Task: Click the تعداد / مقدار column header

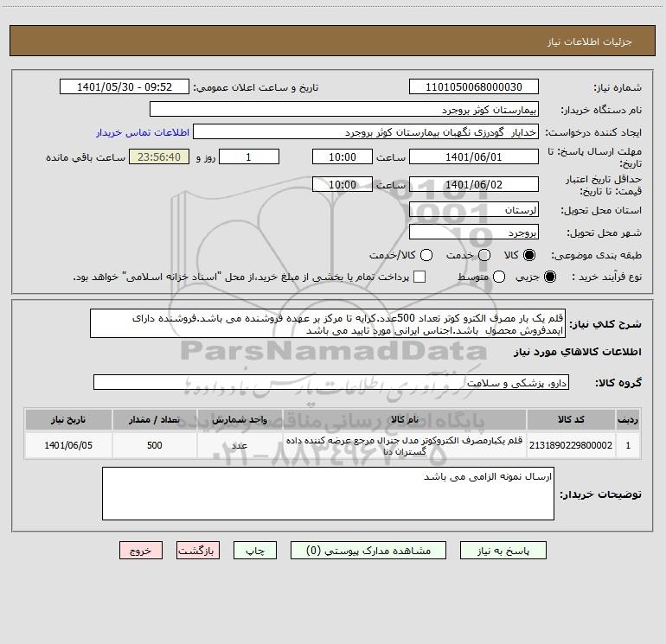Action: point(155,419)
